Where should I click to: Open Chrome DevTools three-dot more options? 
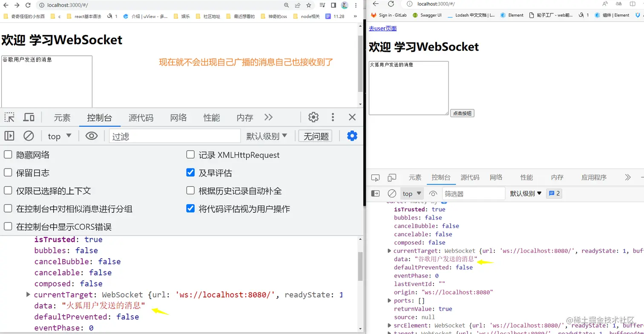click(x=333, y=117)
